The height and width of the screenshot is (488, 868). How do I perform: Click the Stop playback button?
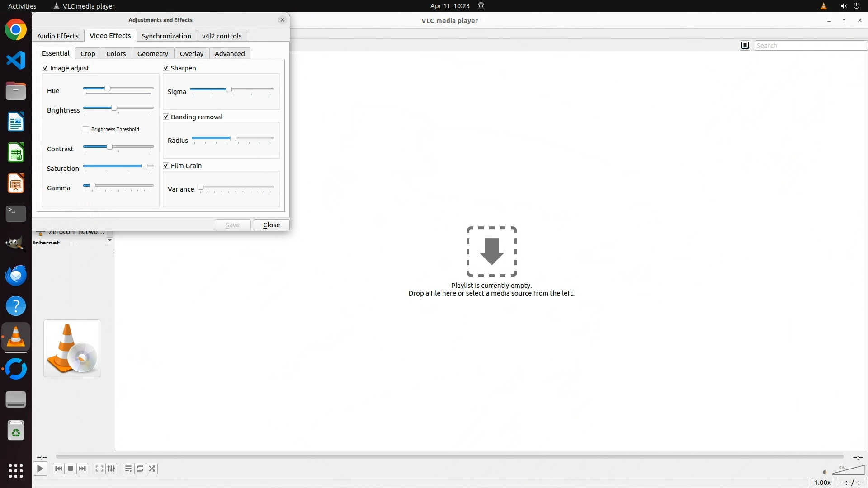[71, 469]
